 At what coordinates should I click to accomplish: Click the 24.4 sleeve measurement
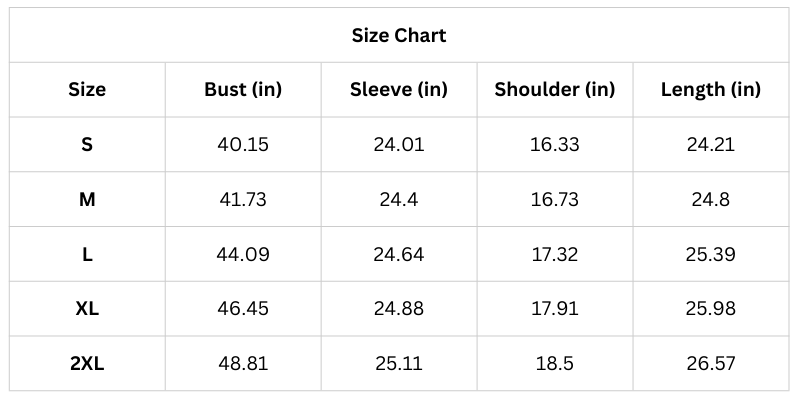click(399, 199)
